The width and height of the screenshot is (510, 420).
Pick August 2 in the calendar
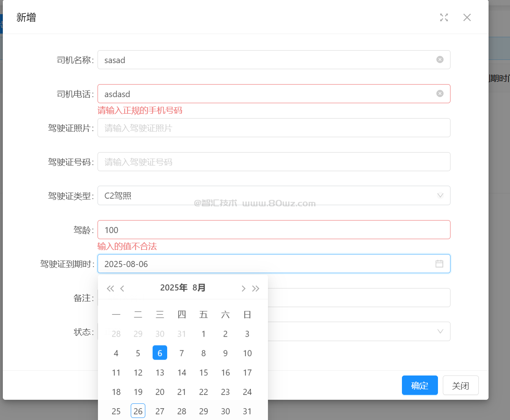pyautogui.click(x=225, y=334)
